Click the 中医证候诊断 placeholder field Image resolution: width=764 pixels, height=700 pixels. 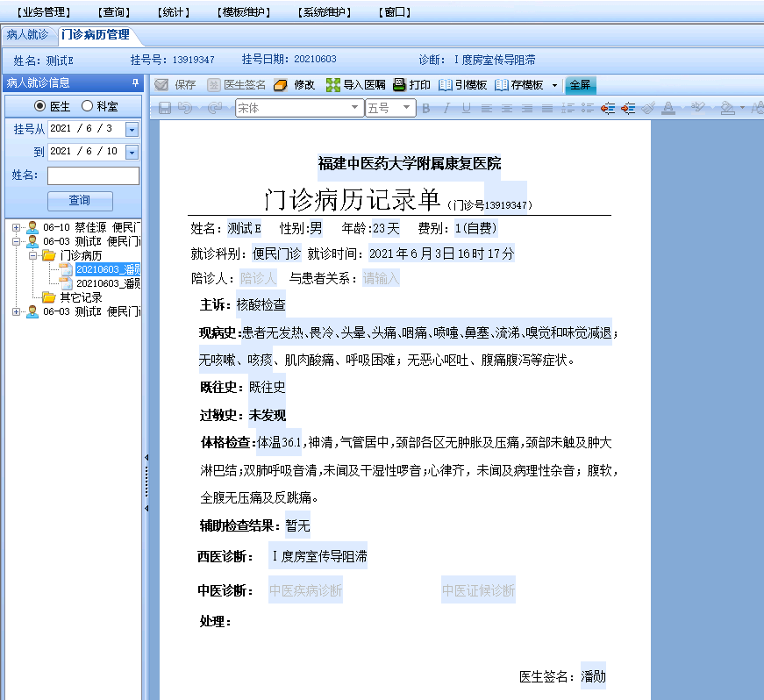point(478,590)
